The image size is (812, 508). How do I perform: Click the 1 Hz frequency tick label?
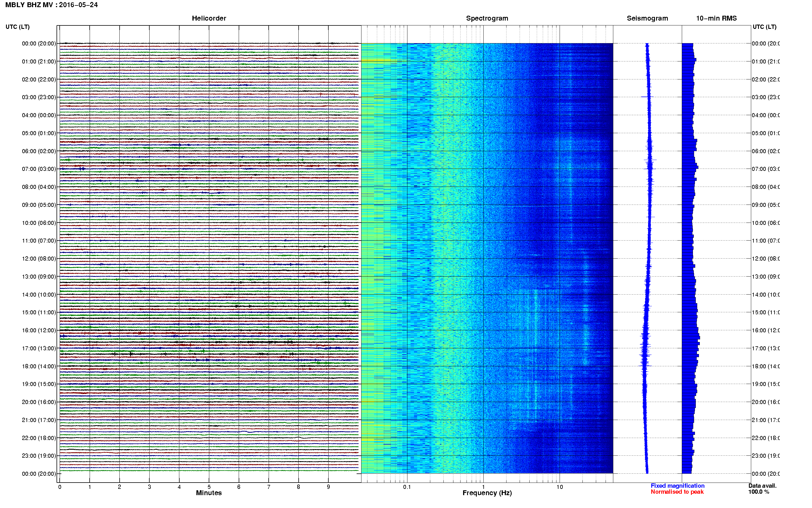pyautogui.click(x=483, y=487)
